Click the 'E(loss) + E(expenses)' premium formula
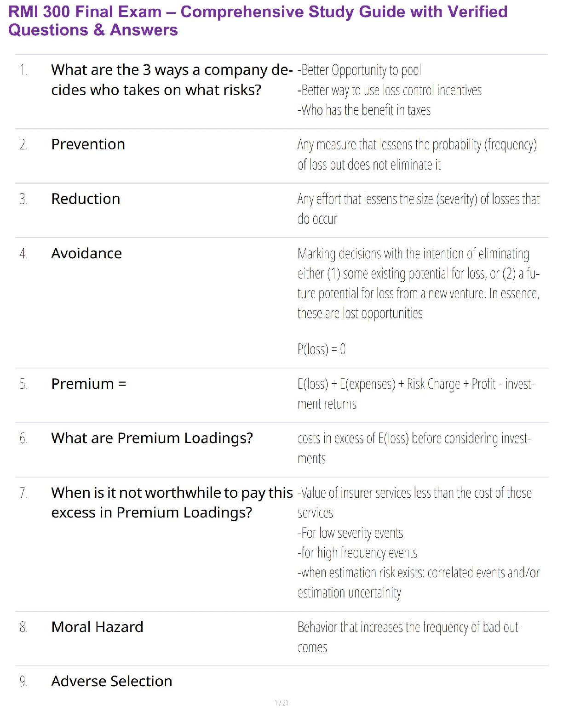The width and height of the screenshot is (563, 728). 415,394
